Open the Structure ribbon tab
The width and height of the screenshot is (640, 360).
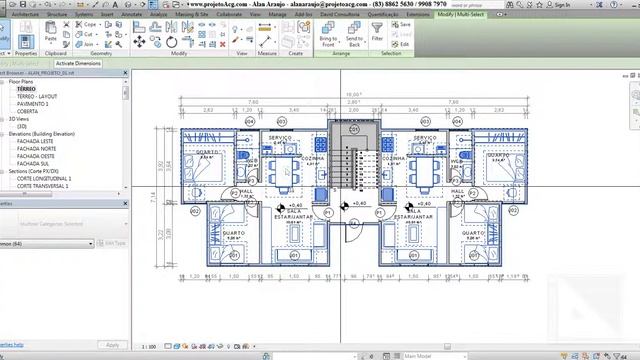[x=57, y=14]
